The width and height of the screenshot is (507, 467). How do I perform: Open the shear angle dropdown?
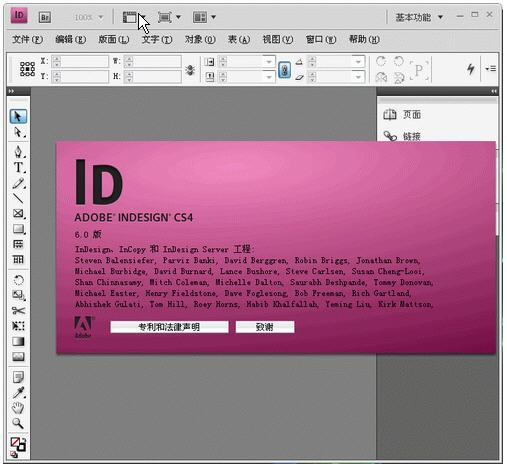[358, 77]
